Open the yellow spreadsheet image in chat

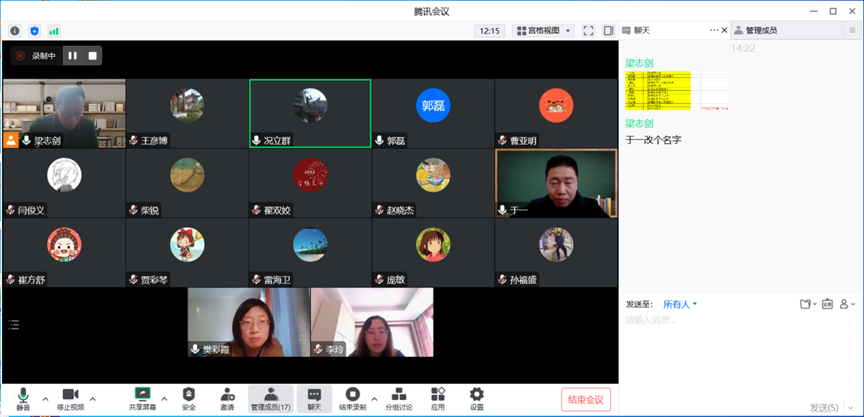pos(658,90)
